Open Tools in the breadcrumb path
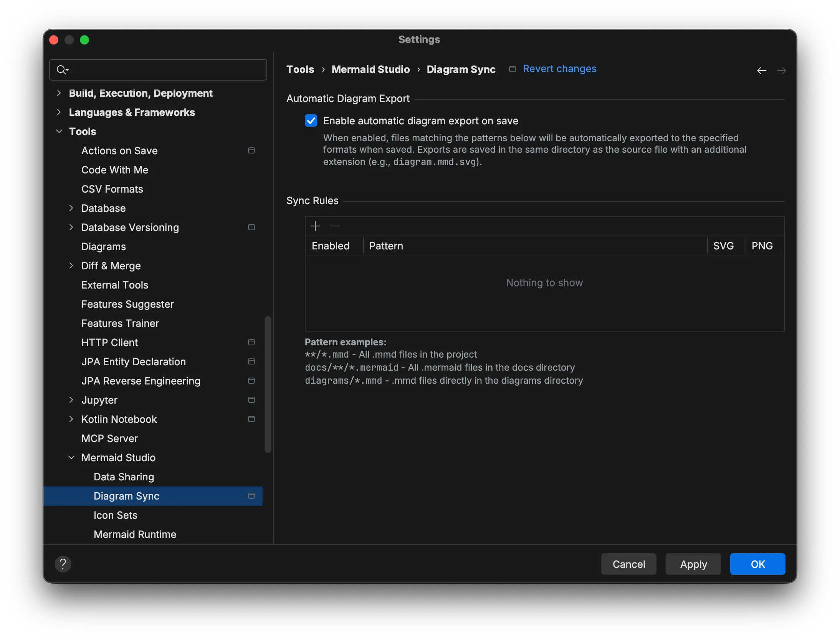 pyautogui.click(x=300, y=69)
